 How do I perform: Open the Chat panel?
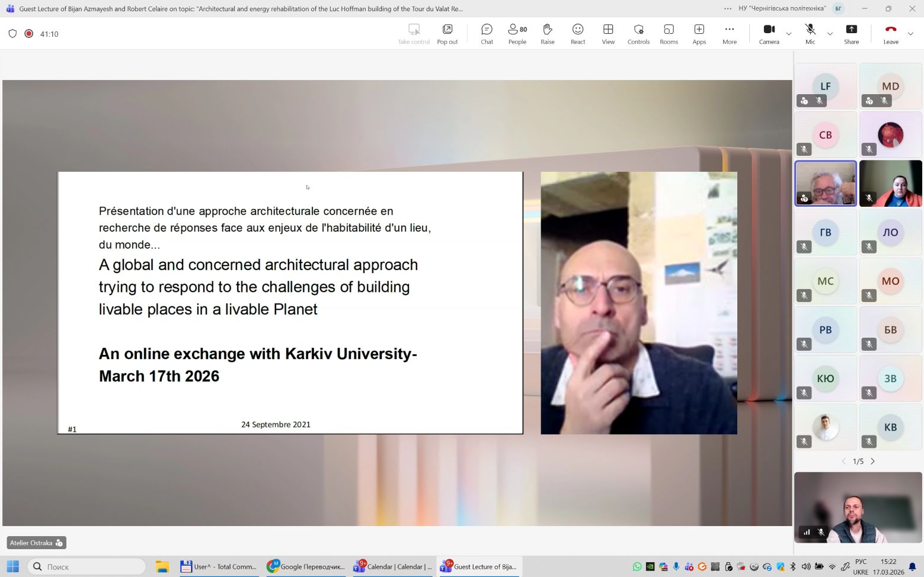point(487,34)
